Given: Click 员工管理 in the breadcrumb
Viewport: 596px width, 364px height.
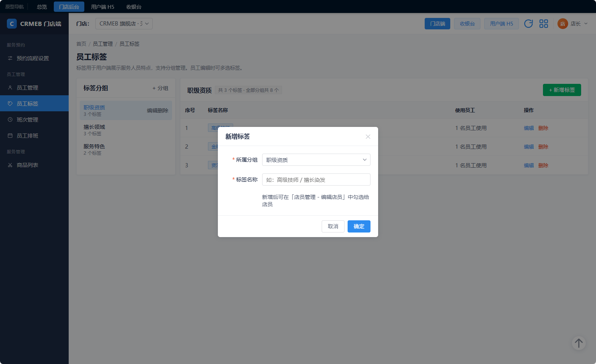Looking at the screenshot, I should coord(103,44).
